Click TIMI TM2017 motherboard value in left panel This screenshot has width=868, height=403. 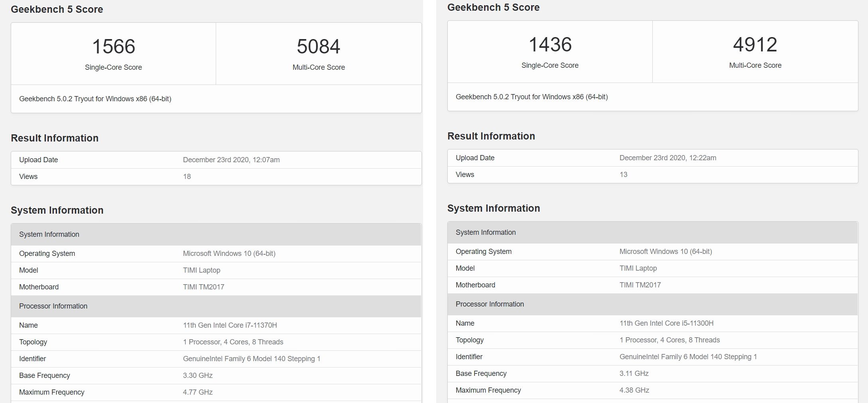pos(204,287)
